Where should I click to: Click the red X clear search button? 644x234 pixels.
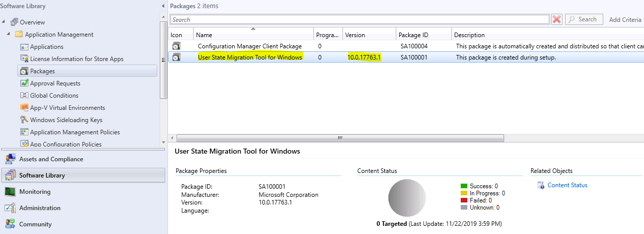[556, 19]
